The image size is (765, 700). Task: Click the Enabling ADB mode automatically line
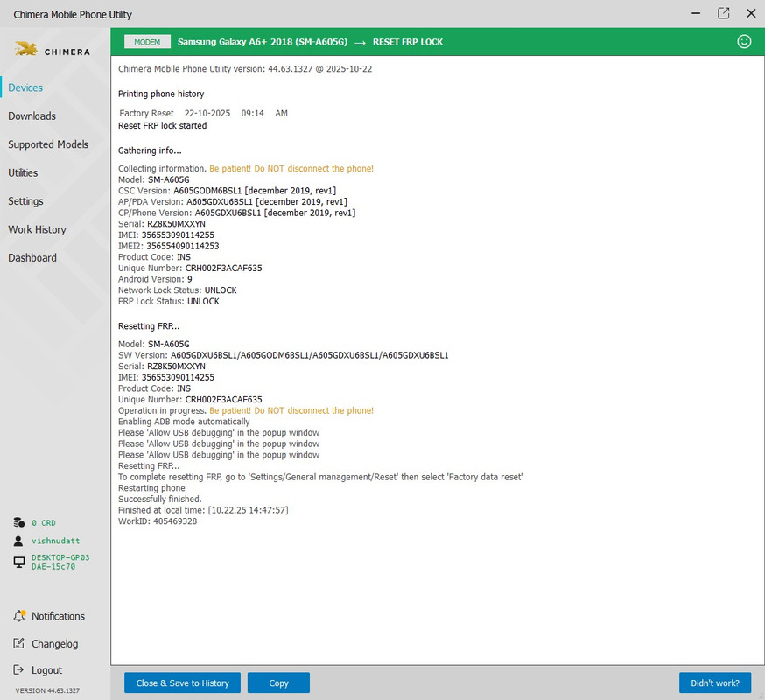pyautogui.click(x=184, y=422)
